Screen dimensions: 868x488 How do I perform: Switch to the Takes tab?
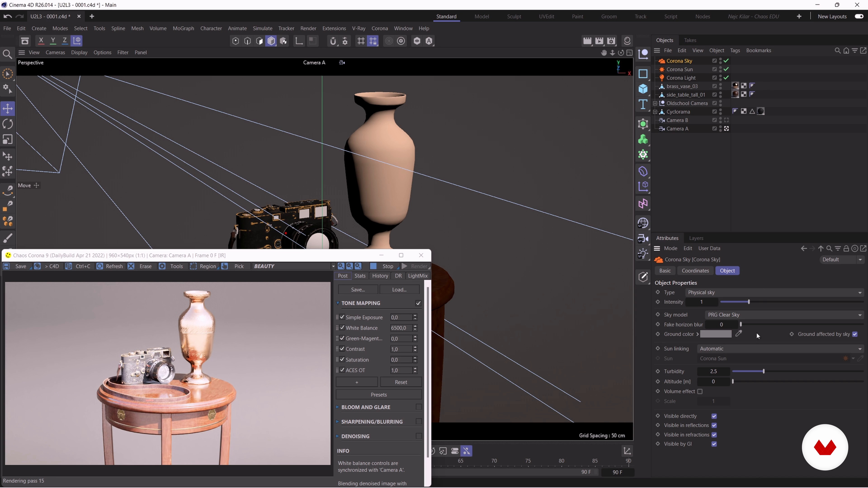coord(690,40)
